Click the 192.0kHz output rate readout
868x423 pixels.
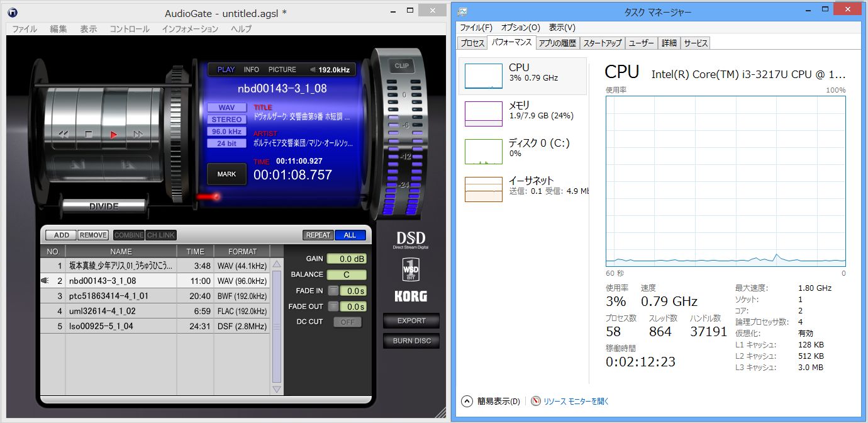coord(334,70)
